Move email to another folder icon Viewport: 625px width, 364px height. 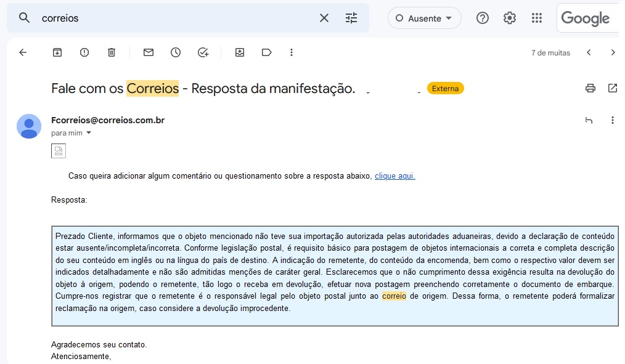tap(240, 52)
